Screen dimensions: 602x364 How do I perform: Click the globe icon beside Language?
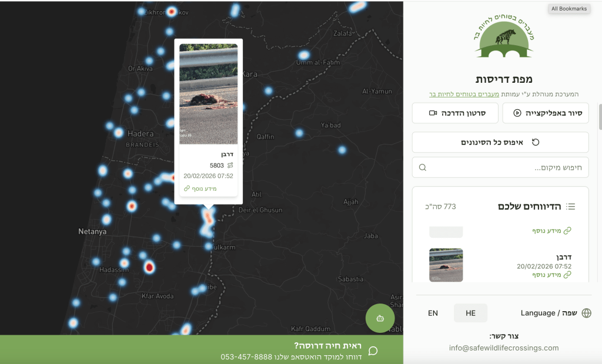click(586, 313)
